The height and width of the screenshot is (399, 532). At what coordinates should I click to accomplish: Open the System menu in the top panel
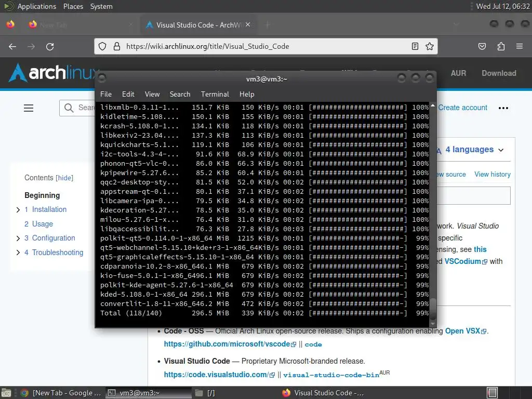(101, 6)
